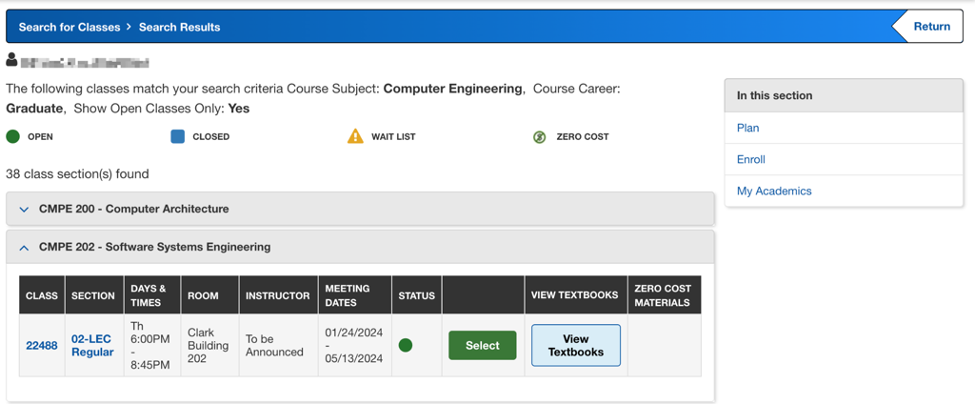The image size is (977, 404).
Task: Open the 02-LEC Regular section link
Action: tap(92, 345)
